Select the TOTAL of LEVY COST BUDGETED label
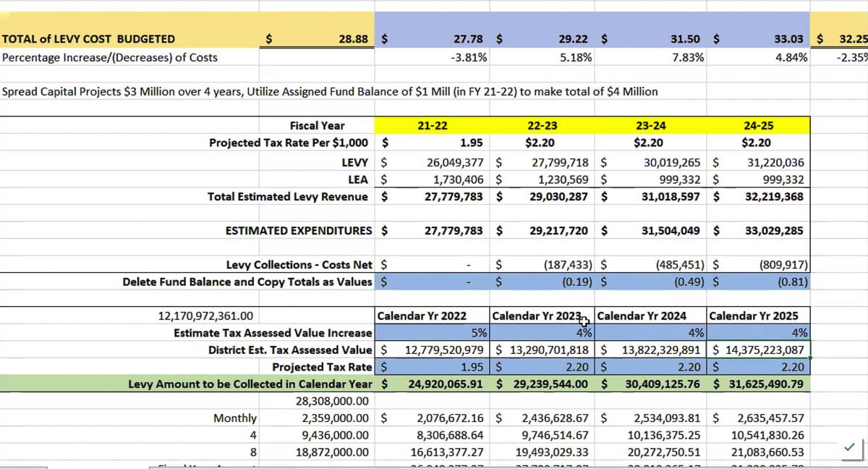The image size is (868, 469). [88, 39]
